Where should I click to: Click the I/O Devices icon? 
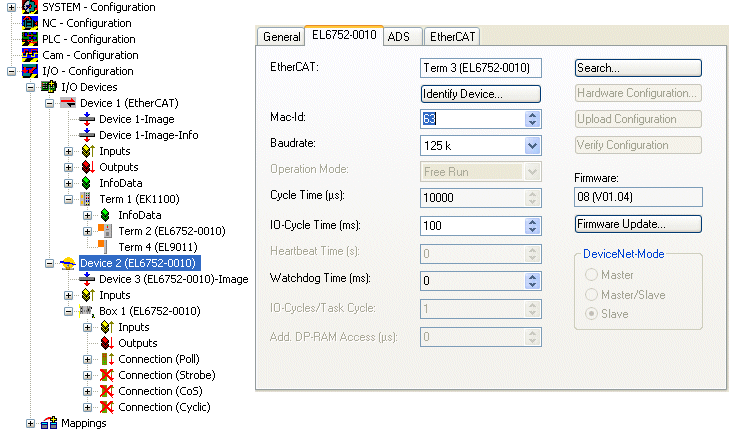coord(49,87)
